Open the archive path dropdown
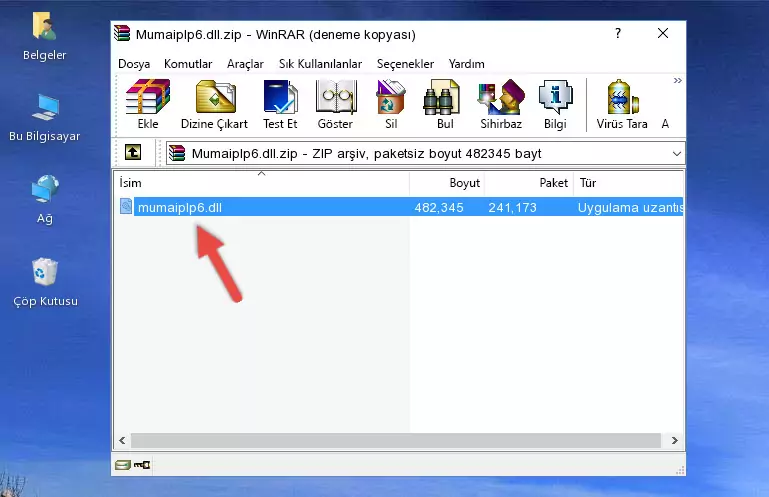The image size is (769, 497). 676,154
